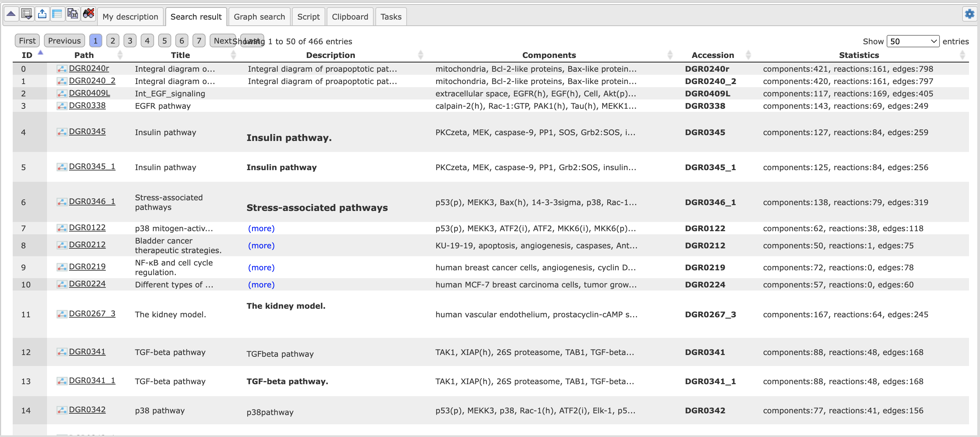The height and width of the screenshot is (437, 980).
Task: Open the DGR0409L diagram link
Action: [90, 93]
